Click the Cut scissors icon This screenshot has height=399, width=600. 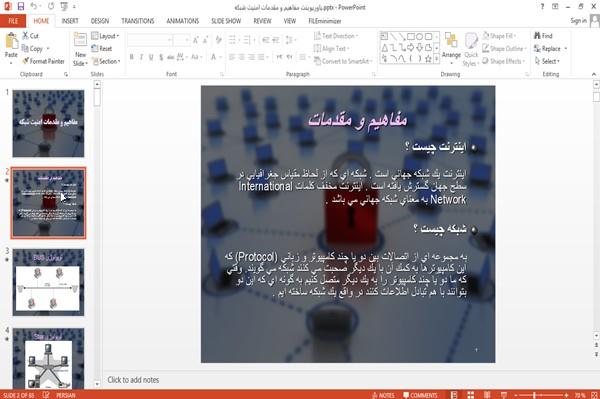[x=26, y=36]
